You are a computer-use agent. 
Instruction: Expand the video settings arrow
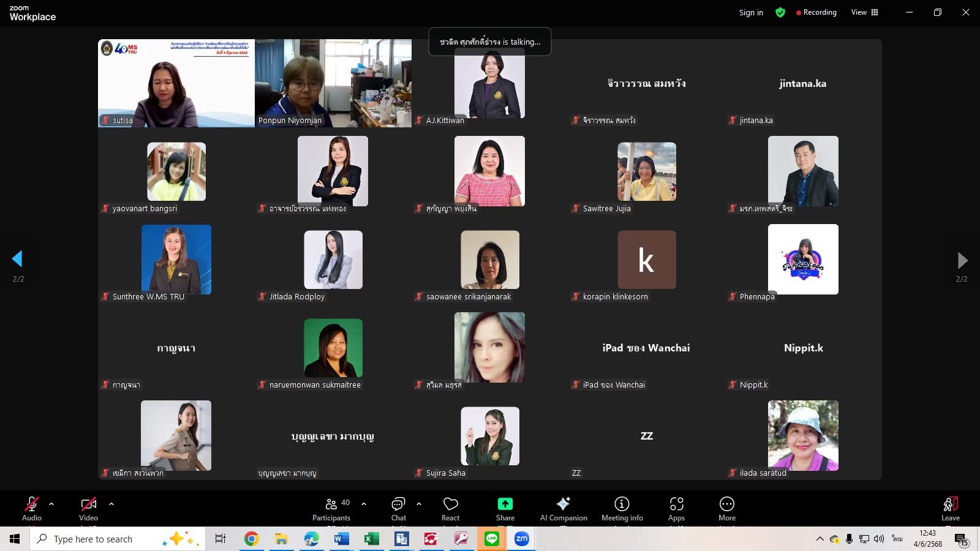tap(111, 504)
